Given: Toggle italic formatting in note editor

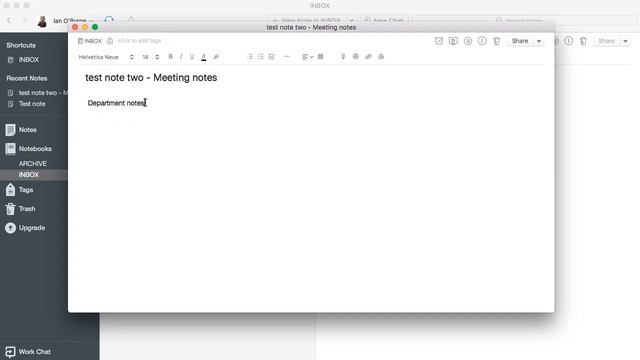Looking at the screenshot, I should 181,57.
